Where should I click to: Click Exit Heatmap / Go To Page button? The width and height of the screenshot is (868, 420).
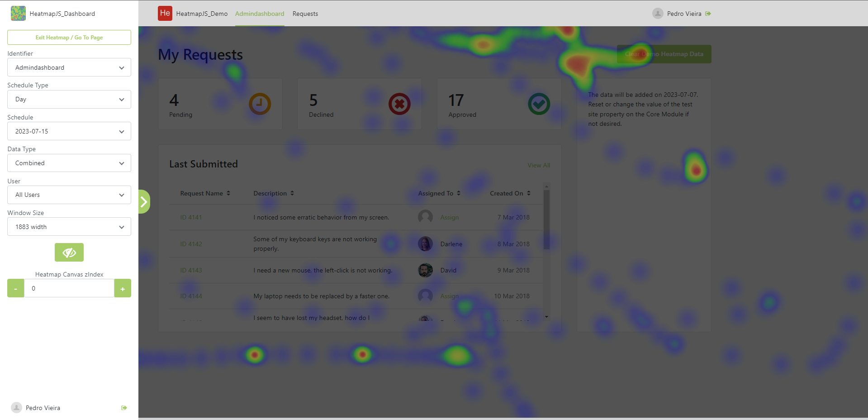tap(69, 38)
